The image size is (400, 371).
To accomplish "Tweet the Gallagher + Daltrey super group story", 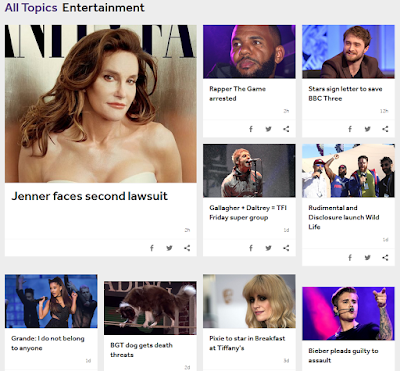I will tap(268, 248).
